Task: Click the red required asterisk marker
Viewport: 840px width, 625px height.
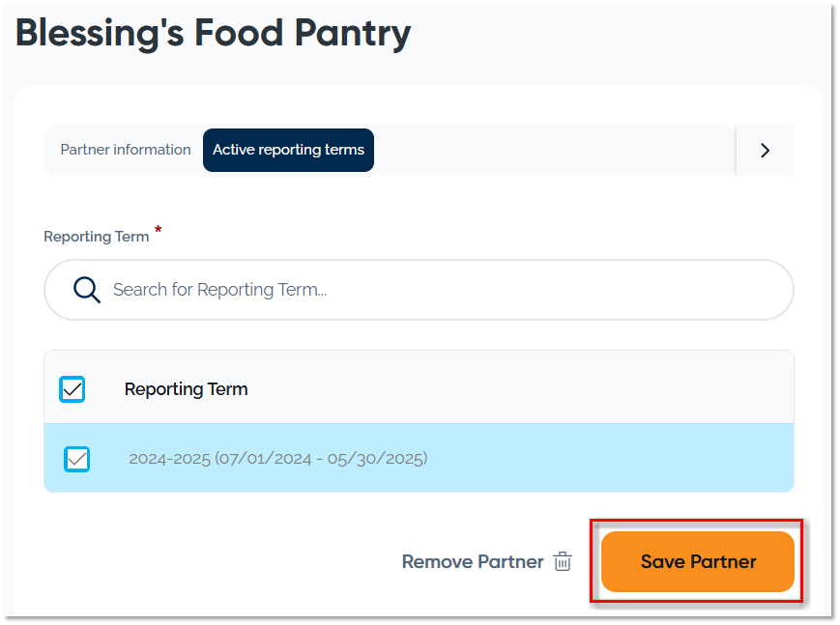Action: pos(158,231)
